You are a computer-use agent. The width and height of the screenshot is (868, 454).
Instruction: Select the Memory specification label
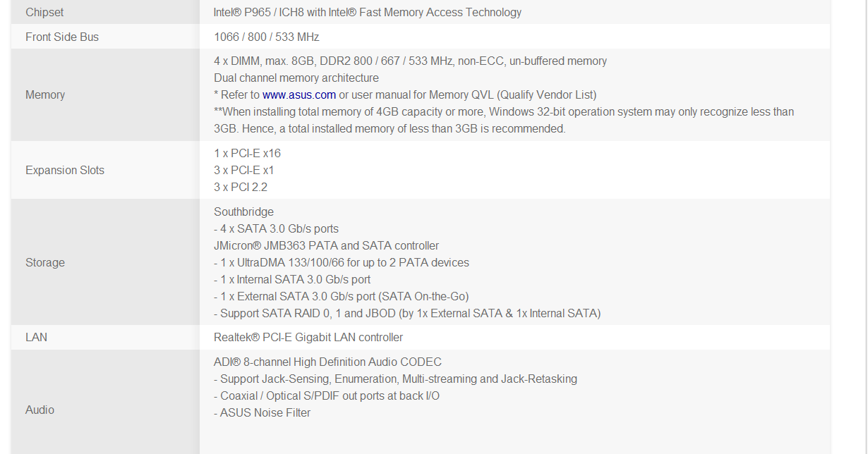tap(45, 94)
